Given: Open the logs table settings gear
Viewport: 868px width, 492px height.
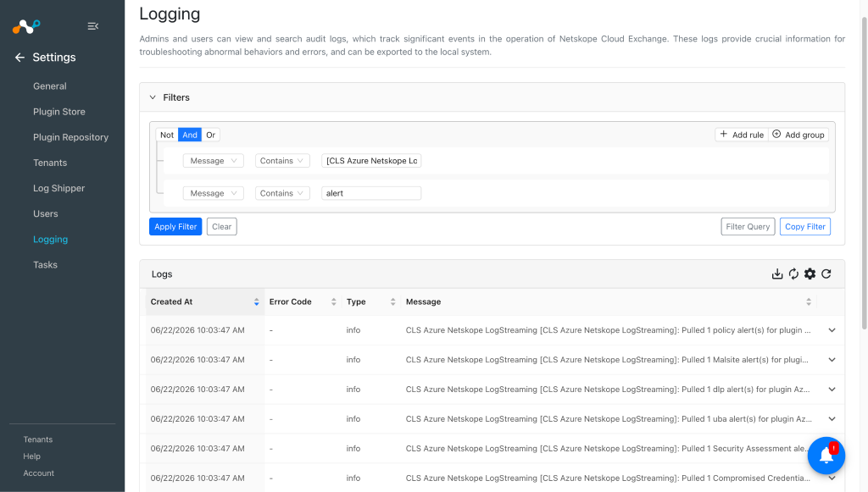Looking at the screenshot, I should [810, 274].
